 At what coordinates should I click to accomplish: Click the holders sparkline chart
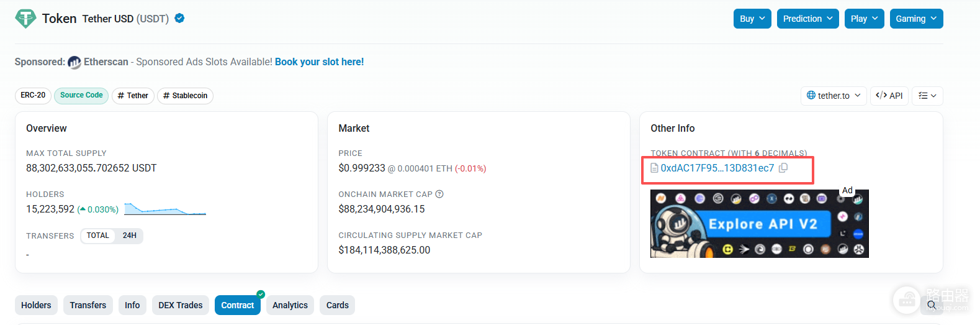(x=165, y=209)
